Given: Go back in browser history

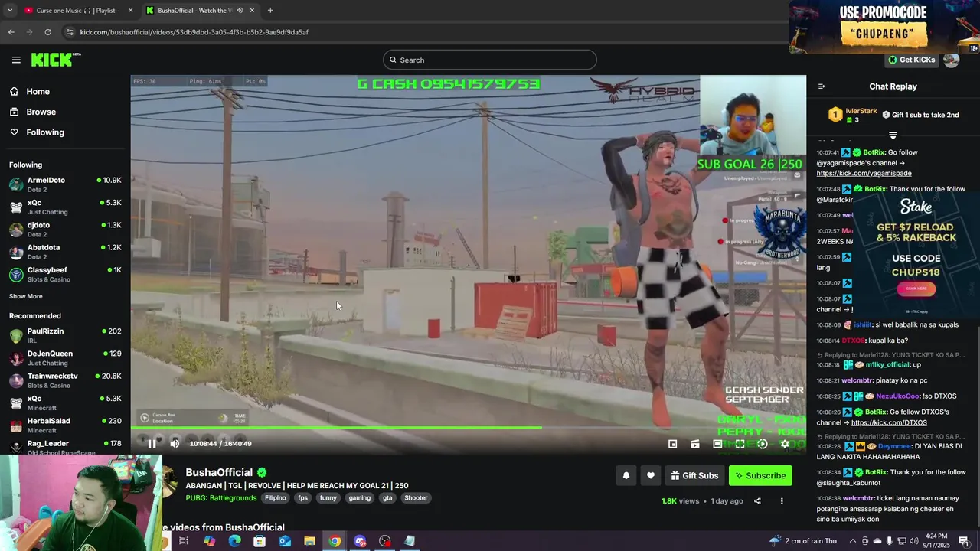Looking at the screenshot, I should tap(11, 32).
